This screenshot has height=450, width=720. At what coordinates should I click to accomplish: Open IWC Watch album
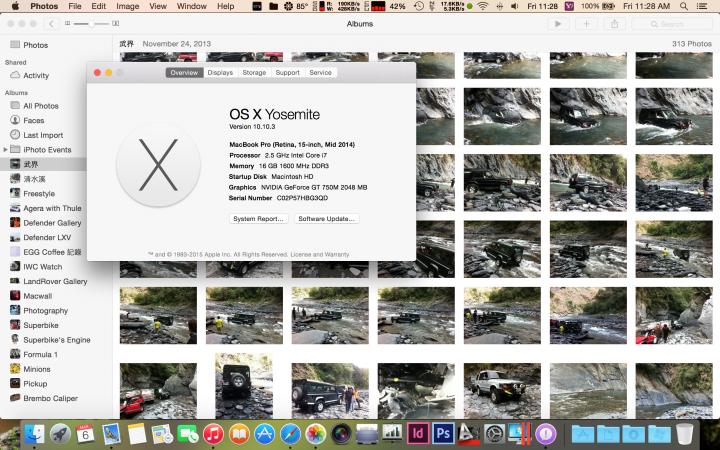(x=44, y=266)
